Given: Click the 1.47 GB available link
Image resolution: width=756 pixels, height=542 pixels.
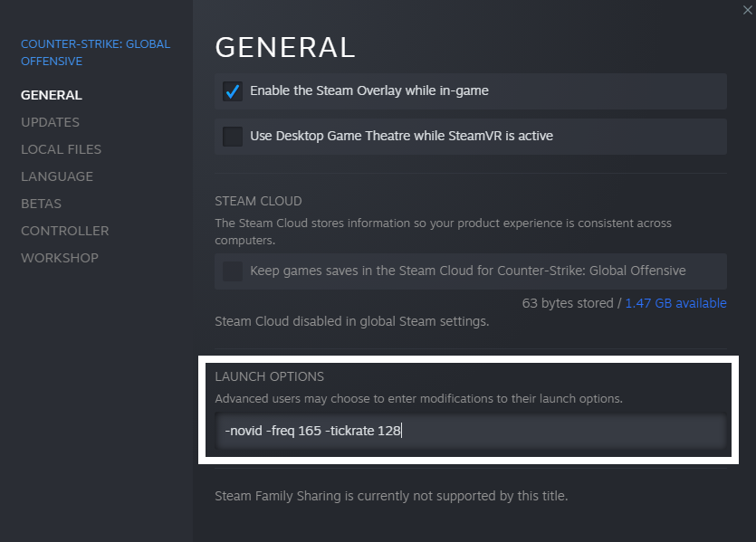Looking at the screenshot, I should (675, 303).
